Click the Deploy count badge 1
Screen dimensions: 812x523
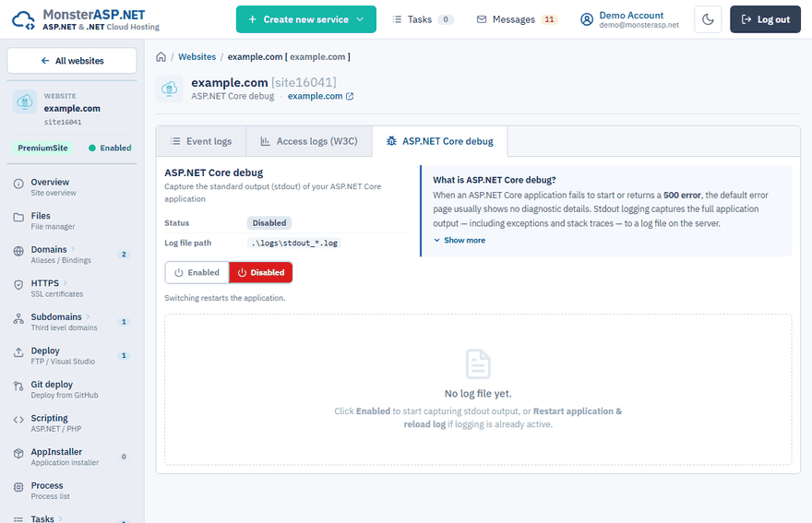[124, 355]
